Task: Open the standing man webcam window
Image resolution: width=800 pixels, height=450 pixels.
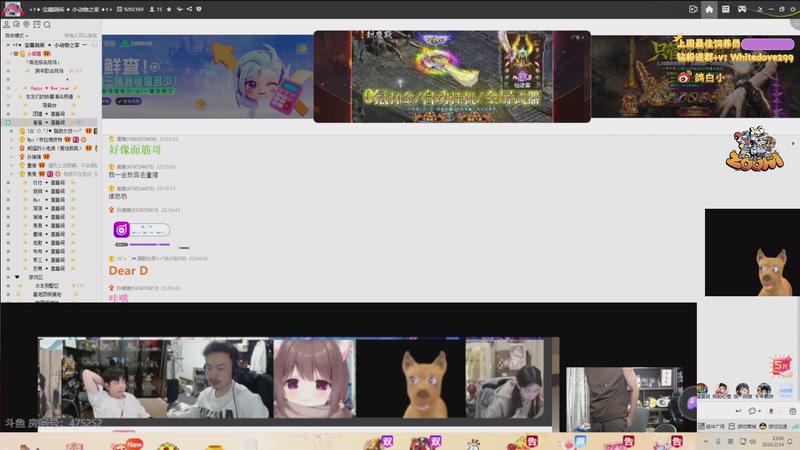Action: click(624, 399)
